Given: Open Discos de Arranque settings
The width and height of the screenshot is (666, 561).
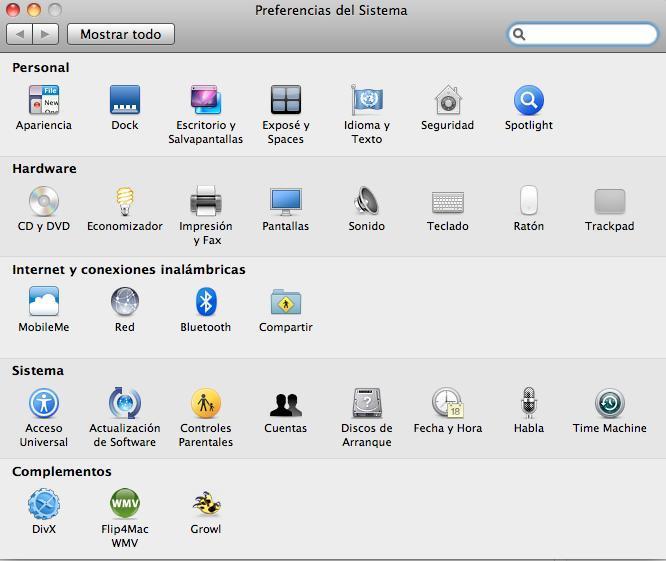Looking at the screenshot, I should (367, 404).
